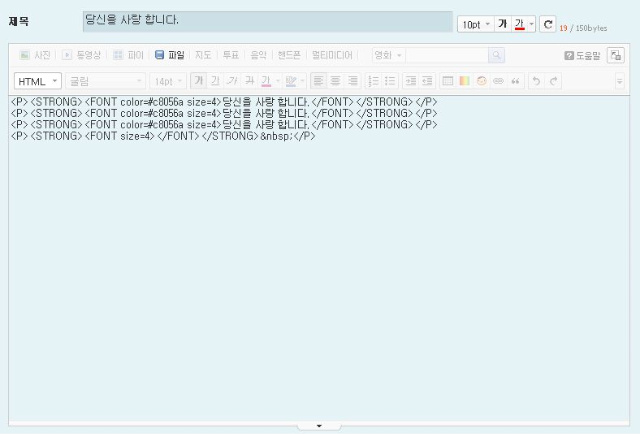Expand the title font color arrow
This screenshot has height=434, width=640.
[x=531, y=24]
